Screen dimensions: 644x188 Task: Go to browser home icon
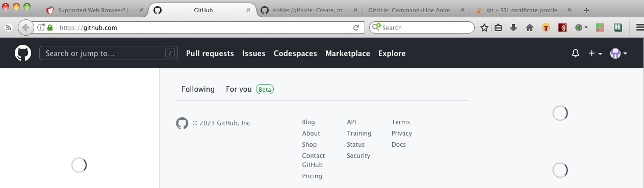[x=529, y=28]
